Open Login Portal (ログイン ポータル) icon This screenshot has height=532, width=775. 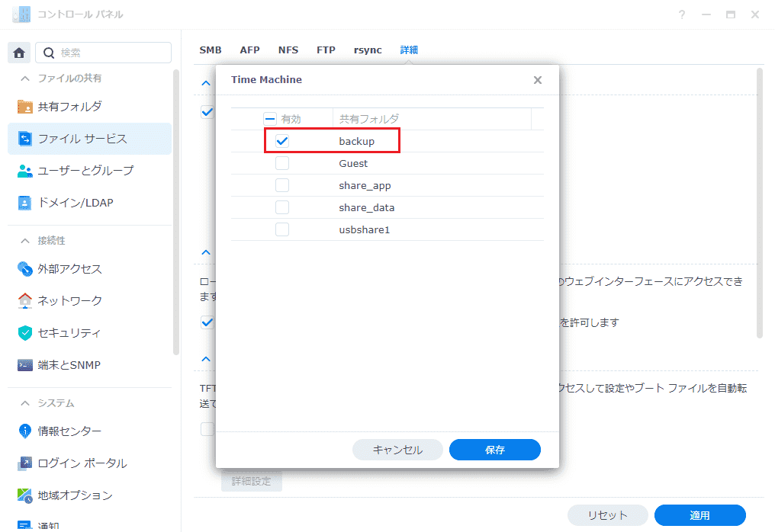pos(24,463)
